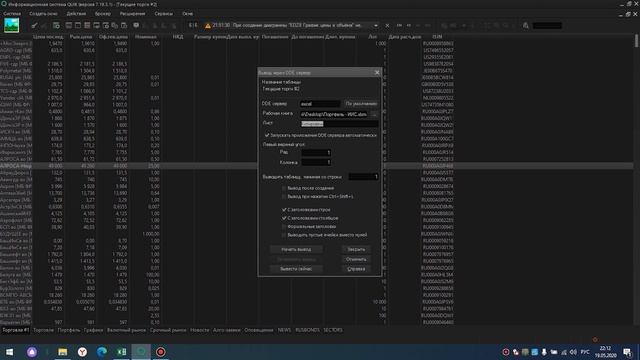This screenshot has height=360, width=640.
Task: Click the 'Лист' sheet name field
Action: pos(339,124)
